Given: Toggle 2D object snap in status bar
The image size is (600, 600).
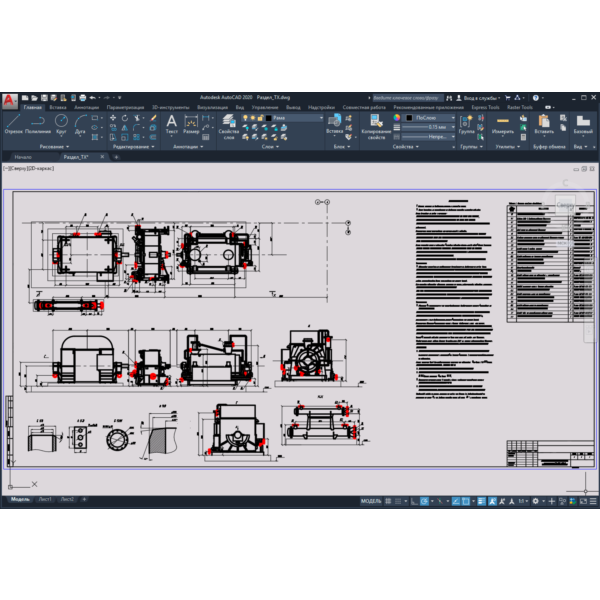Looking at the screenshot, I should pos(465,501).
